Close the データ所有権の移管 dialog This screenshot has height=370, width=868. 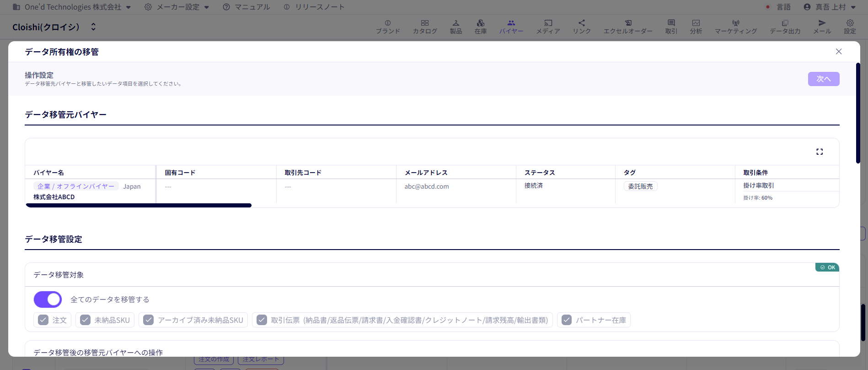tap(839, 51)
